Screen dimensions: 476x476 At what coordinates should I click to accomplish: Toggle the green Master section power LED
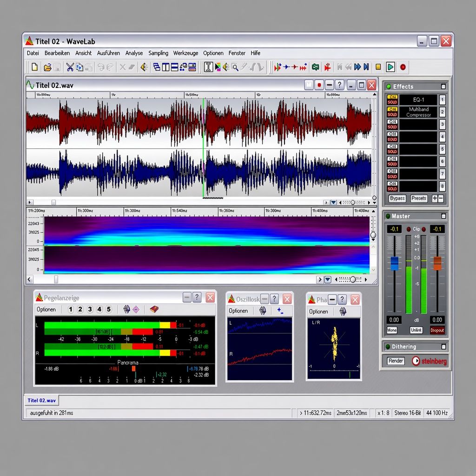click(x=388, y=216)
